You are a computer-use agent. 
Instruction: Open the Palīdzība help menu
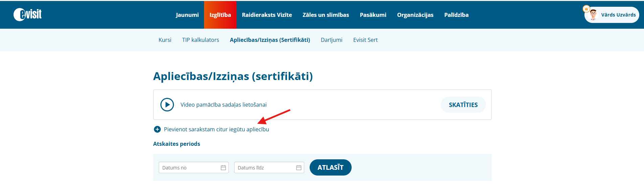pyautogui.click(x=456, y=15)
